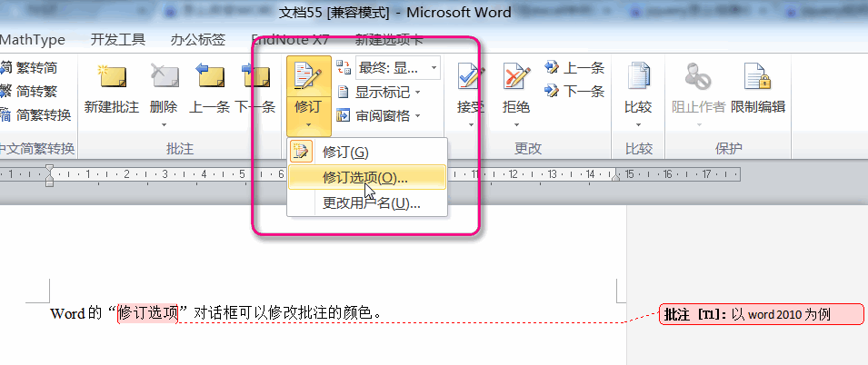
Task: Switch to the 开发工具 tab
Action: (118, 39)
